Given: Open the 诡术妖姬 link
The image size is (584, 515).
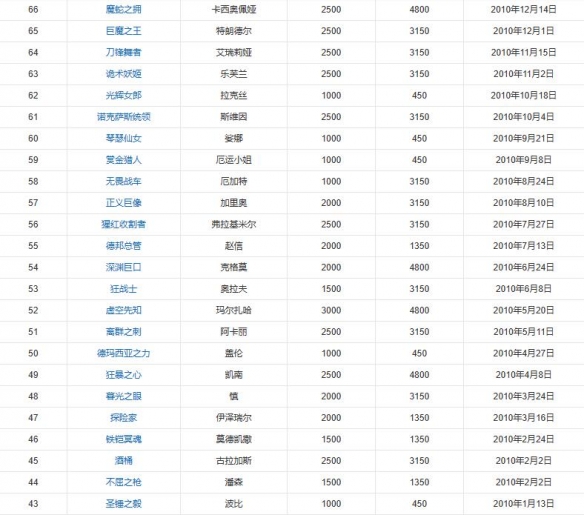Looking at the screenshot, I should 124,74.
